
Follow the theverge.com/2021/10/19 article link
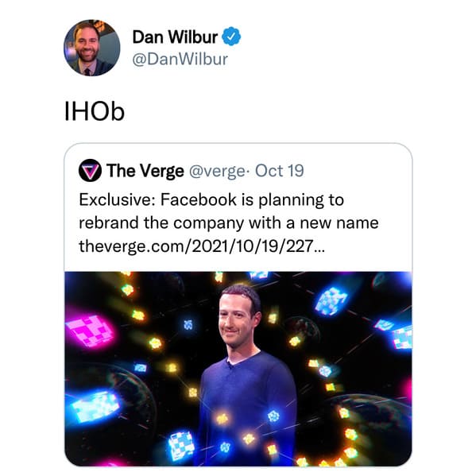pyautogui.click(x=202, y=246)
